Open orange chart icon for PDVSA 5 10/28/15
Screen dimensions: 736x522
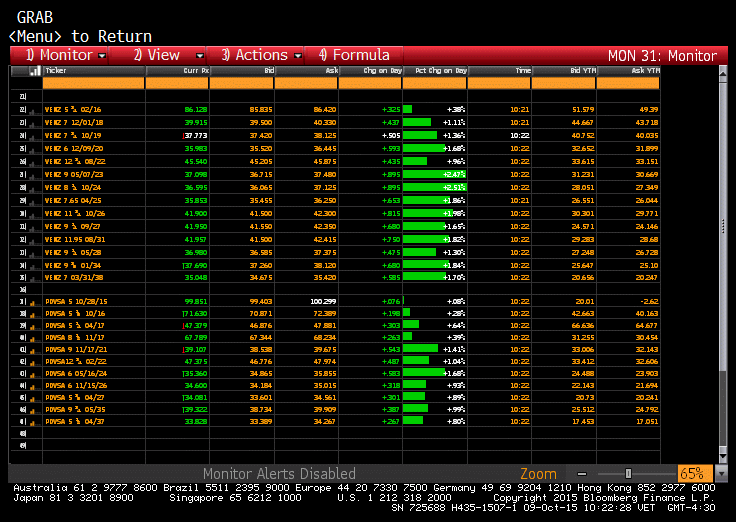(33, 303)
